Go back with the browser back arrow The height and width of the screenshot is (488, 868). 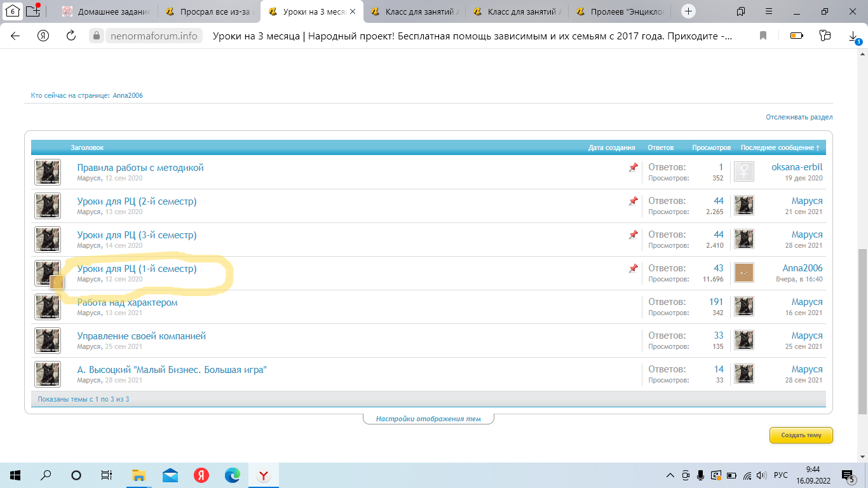coord(15,36)
